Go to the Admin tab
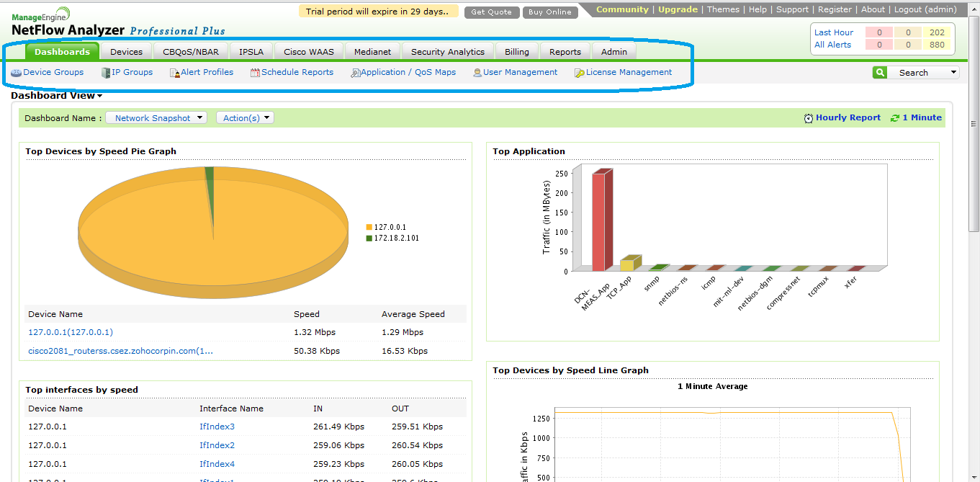This screenshot has width=980, height=482. [x=614, y=52]
